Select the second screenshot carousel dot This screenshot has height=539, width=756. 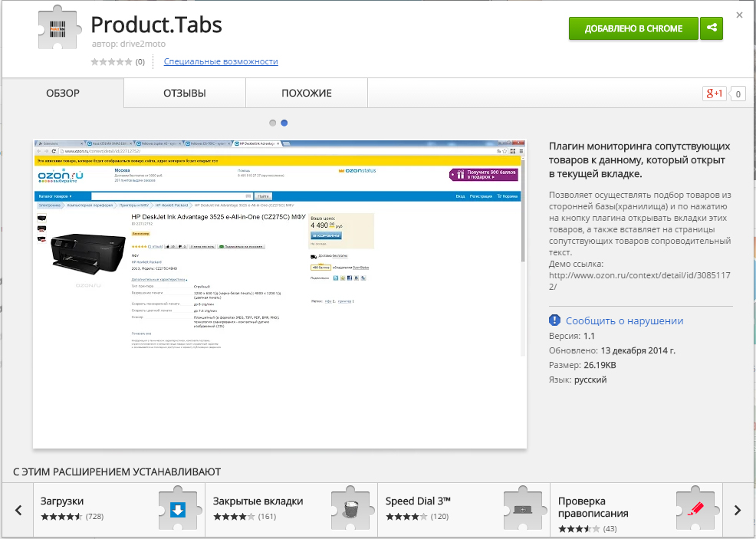[x=284, y=123]
